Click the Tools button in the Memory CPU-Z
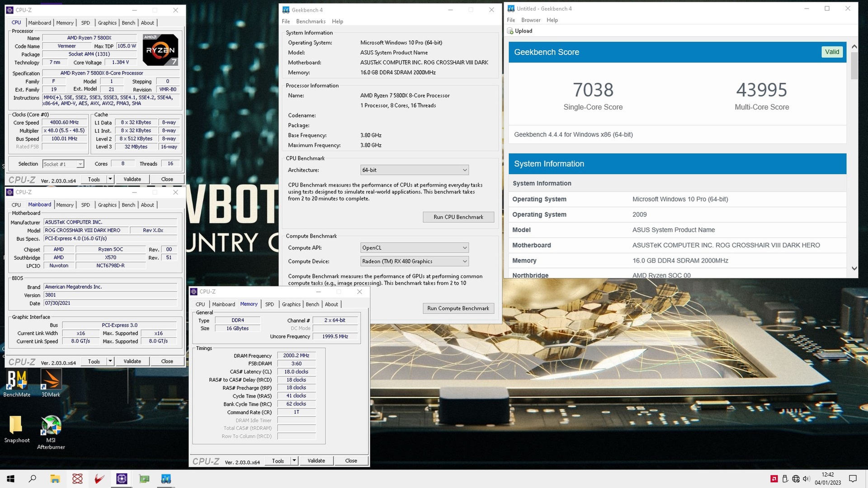The image size is (868, 488). (278, 461)
